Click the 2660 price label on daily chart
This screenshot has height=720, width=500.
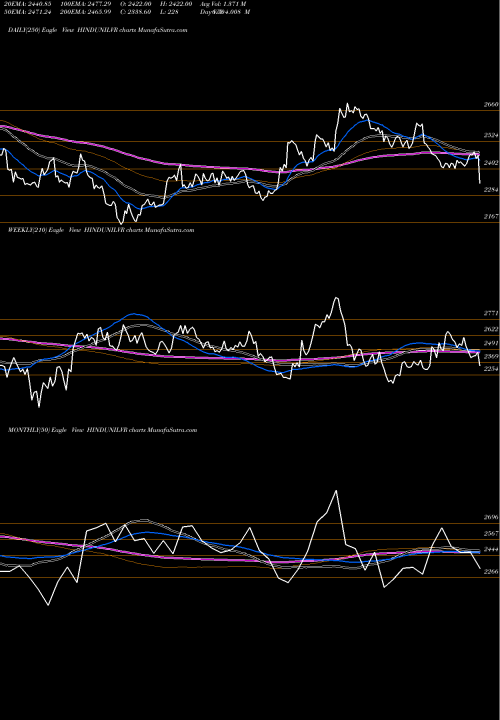click(491, 105)
